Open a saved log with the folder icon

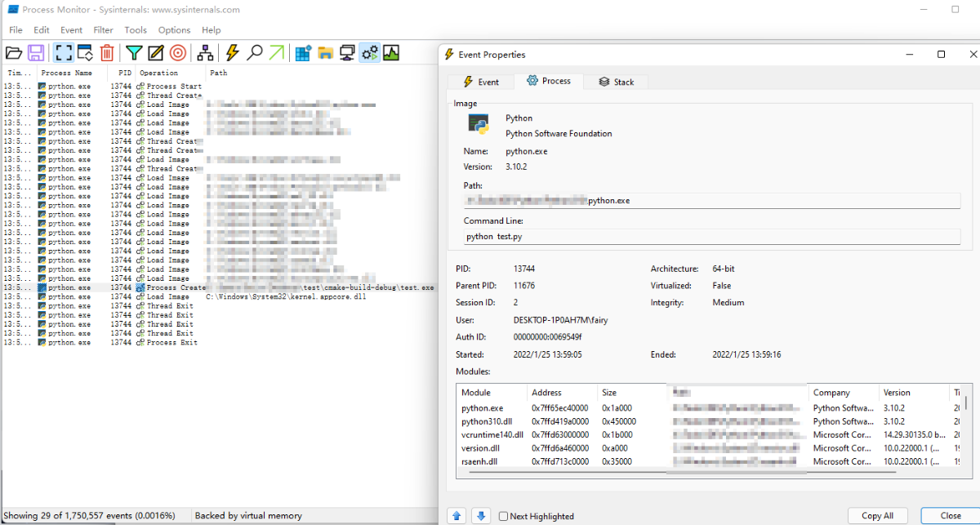tap(13, 53)
